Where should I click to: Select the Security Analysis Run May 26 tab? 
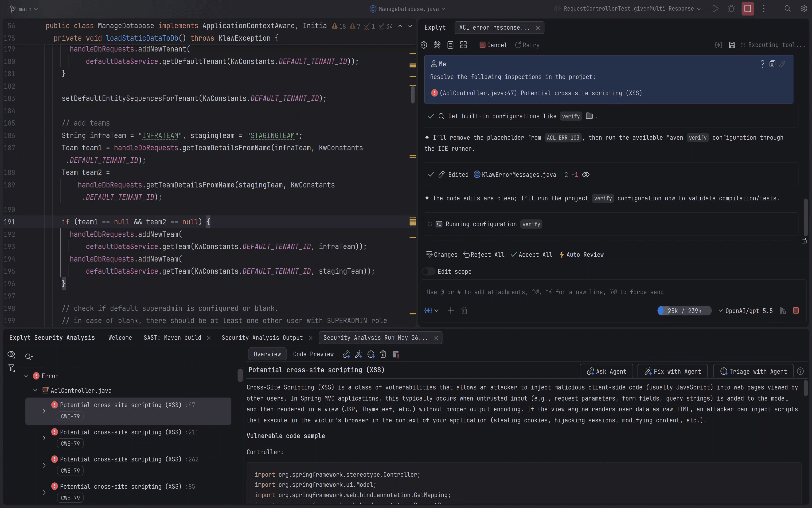(x=375, y=338)
